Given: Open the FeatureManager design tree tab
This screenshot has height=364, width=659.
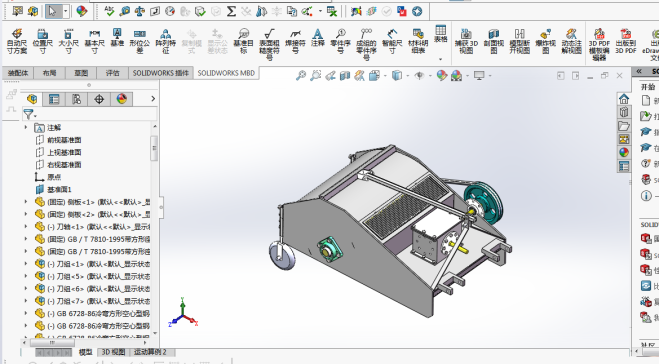Looking at the screenshot, I should pyautogui.click(x=32, y=99).
